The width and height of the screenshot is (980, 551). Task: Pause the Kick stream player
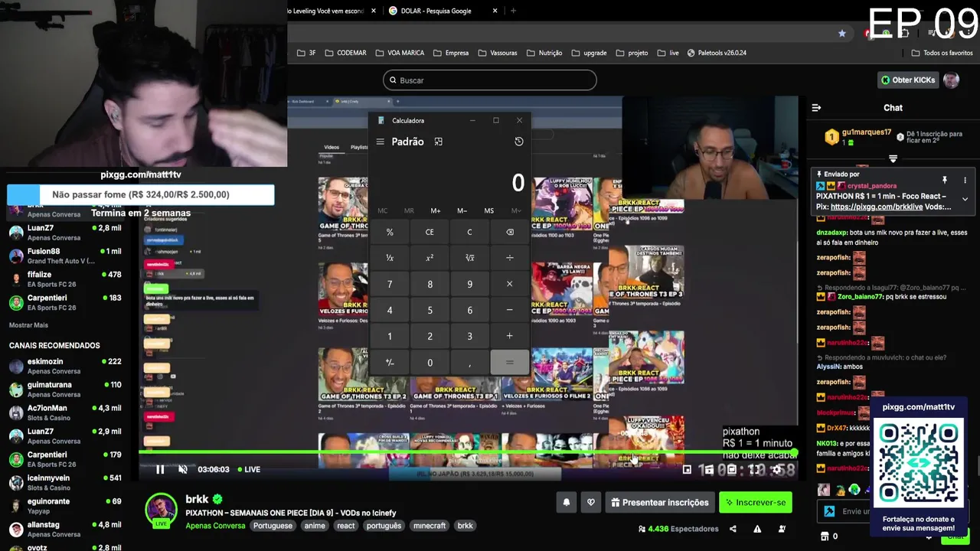tap(160, 469)
